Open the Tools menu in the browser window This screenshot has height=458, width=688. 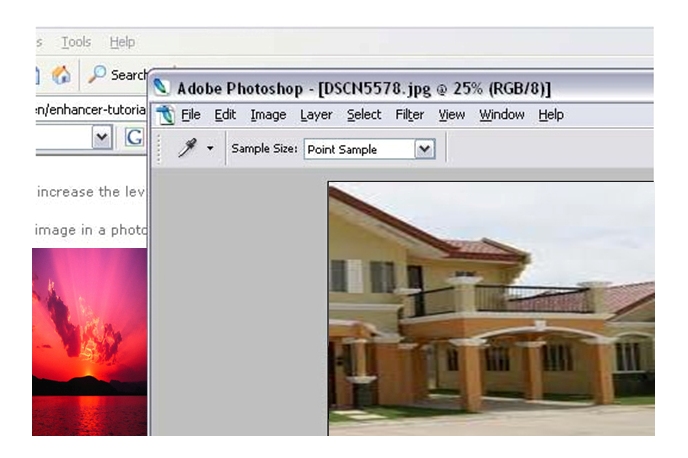coord(76,42)
